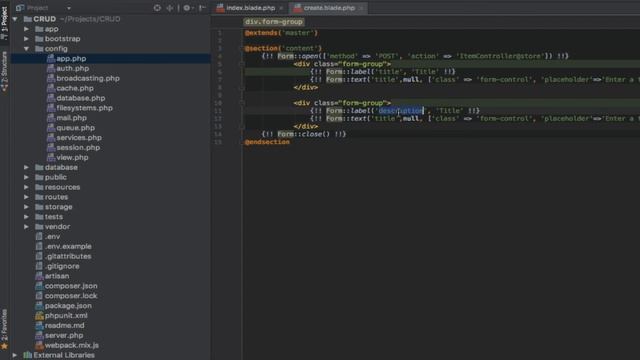This screenshot has width=640, height=360.
Task: Open the Structure side tool window
Action: [x=4, y=71]
